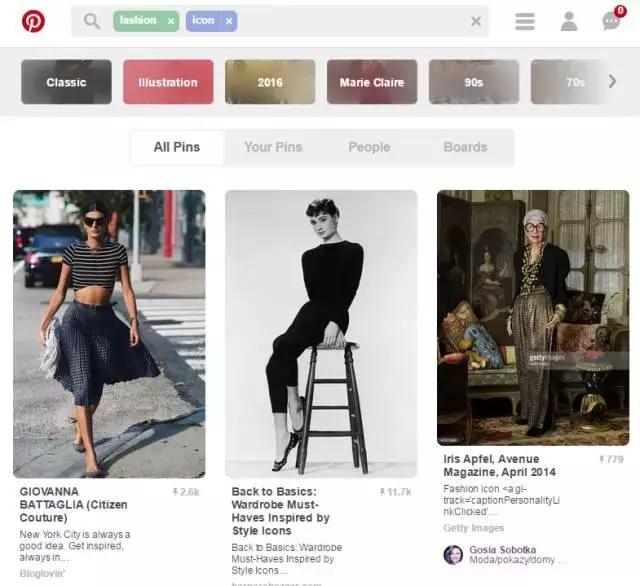
Task: Switch to the 'Your Pins' tab
Action: (273, 147)
